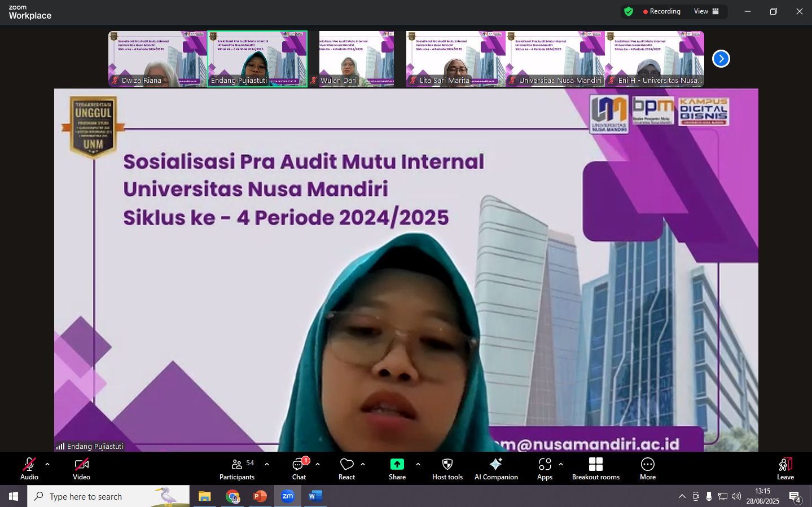
Task: Open the volume control in tray
Action: point(736,496)
